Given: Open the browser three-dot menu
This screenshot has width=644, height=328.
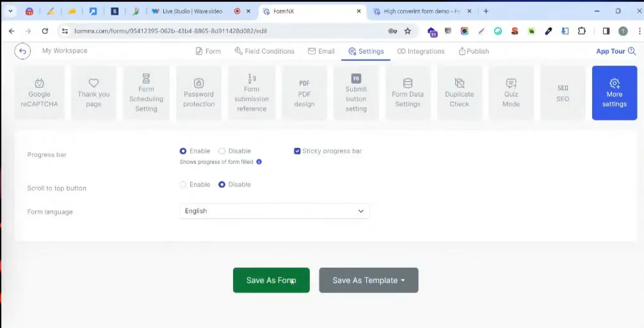Looking at the screenshot, I should 640,31.
